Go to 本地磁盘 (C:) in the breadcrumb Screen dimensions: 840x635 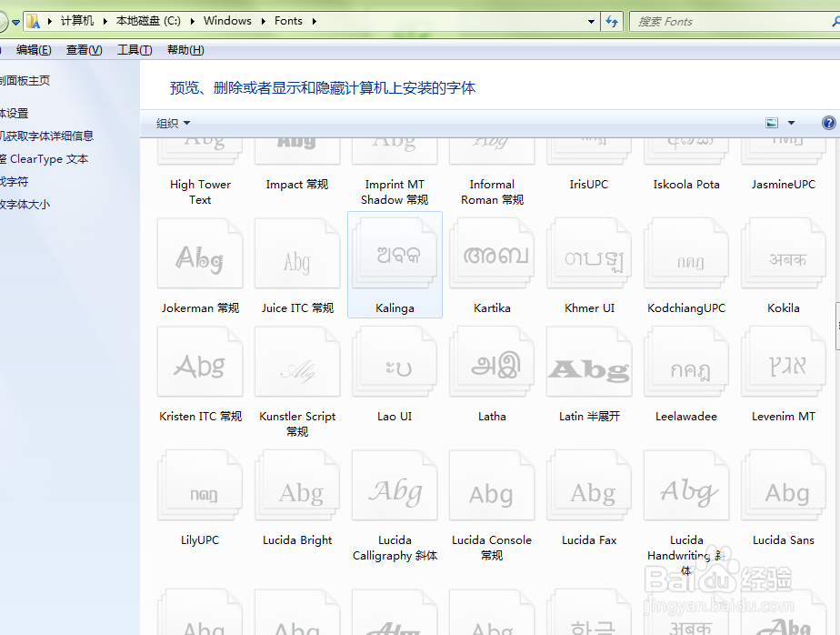coord(148,20)
